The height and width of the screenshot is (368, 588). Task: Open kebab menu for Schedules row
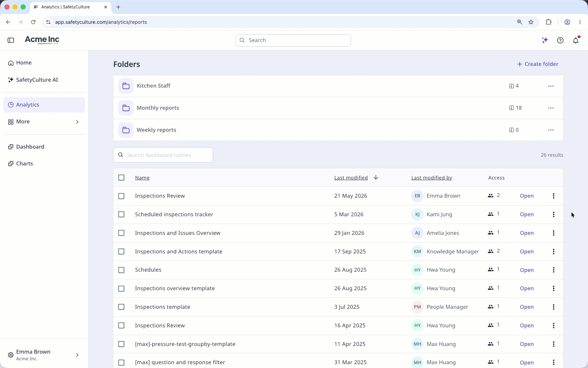click(x=554, y=270)
